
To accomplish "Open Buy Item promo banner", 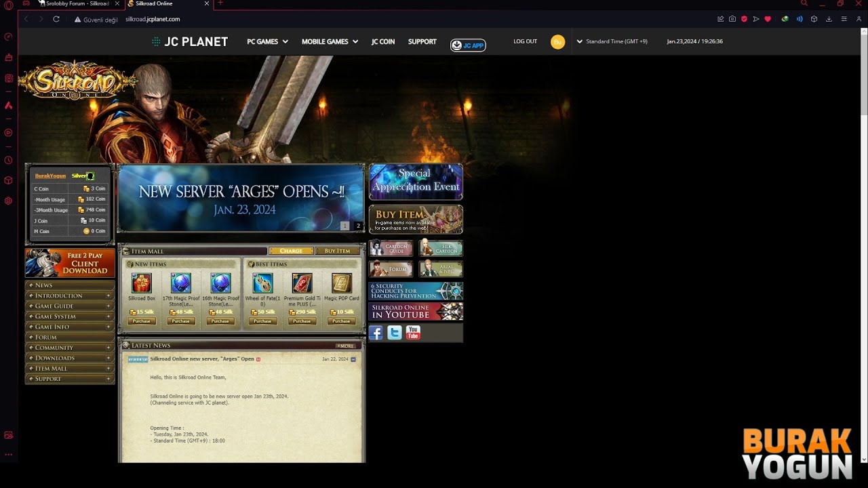I will click(416, 220).
